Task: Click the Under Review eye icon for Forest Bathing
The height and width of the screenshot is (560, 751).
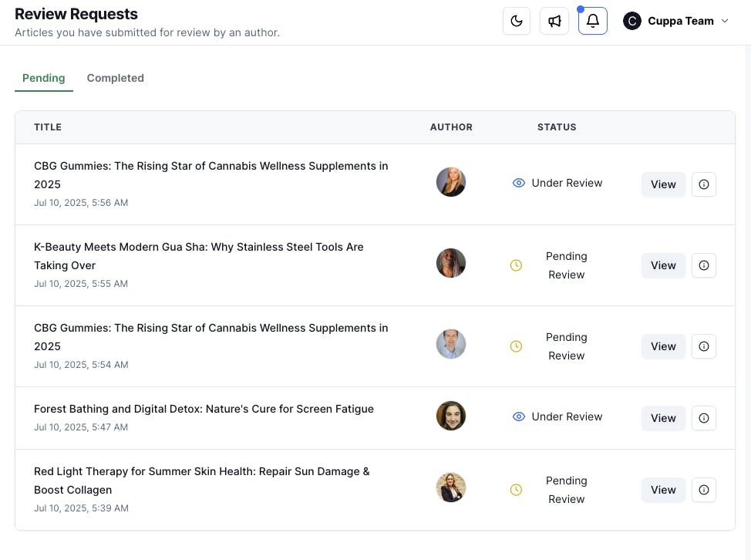Action: point(519,417)
